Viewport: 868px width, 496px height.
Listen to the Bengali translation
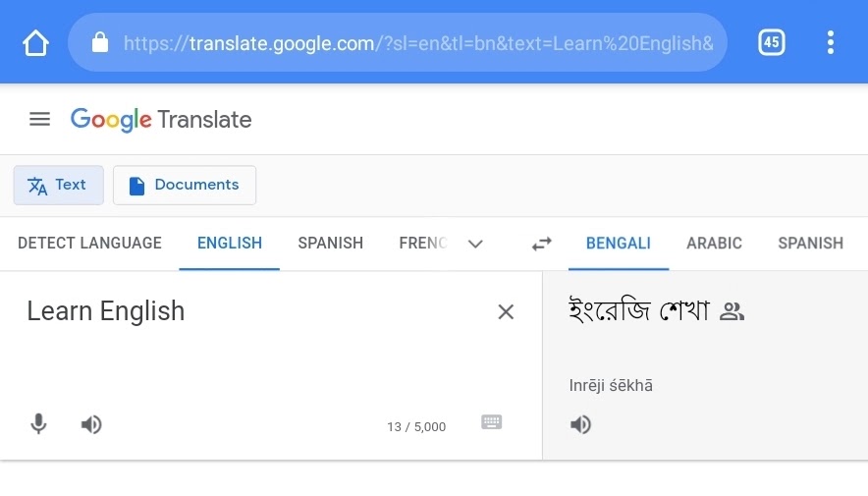pyautogui.click(x=581, y=424)
